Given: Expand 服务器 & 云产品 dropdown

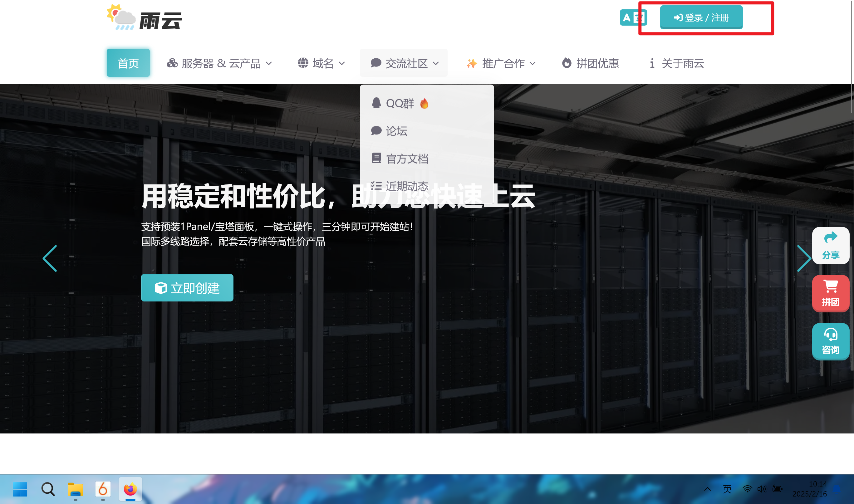Looking at the screenshot, I should (x=219, y=63).
